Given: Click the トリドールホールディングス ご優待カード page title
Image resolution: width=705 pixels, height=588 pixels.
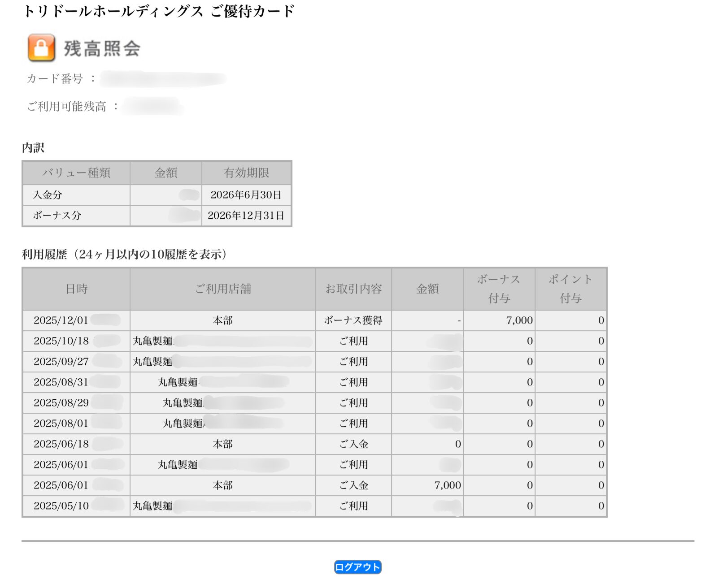Looking at the screenshot, I should pos(158,11).
